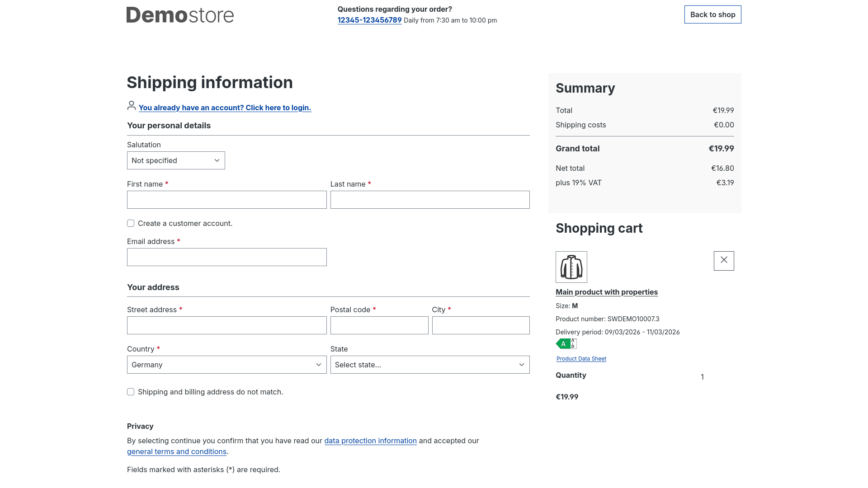Open general terms and conditions link
868x488 pixels.
[177, 451]
